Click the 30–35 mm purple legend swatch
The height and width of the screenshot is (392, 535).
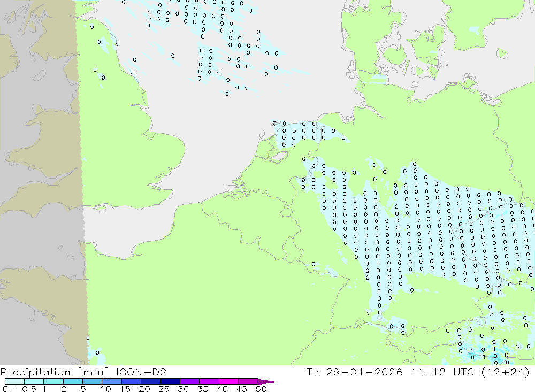[x=190, y=381]
